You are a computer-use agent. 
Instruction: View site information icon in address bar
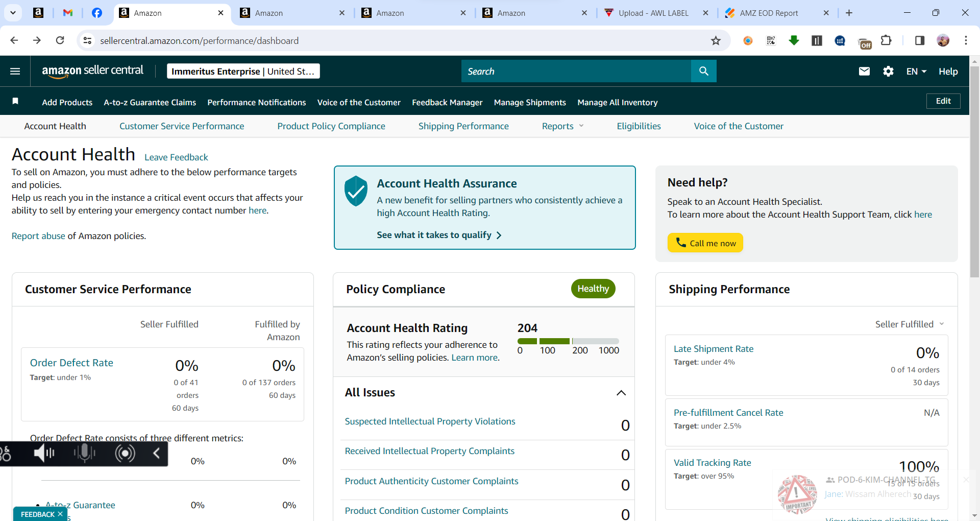(88, 40)
